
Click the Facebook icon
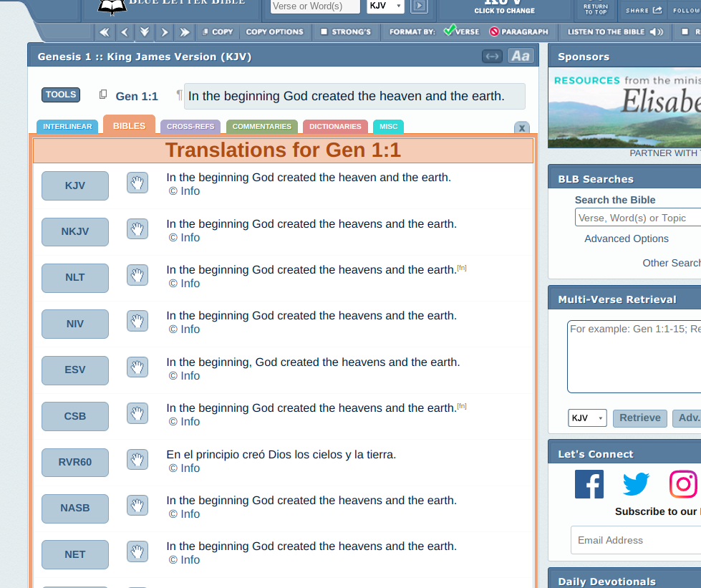589,484
